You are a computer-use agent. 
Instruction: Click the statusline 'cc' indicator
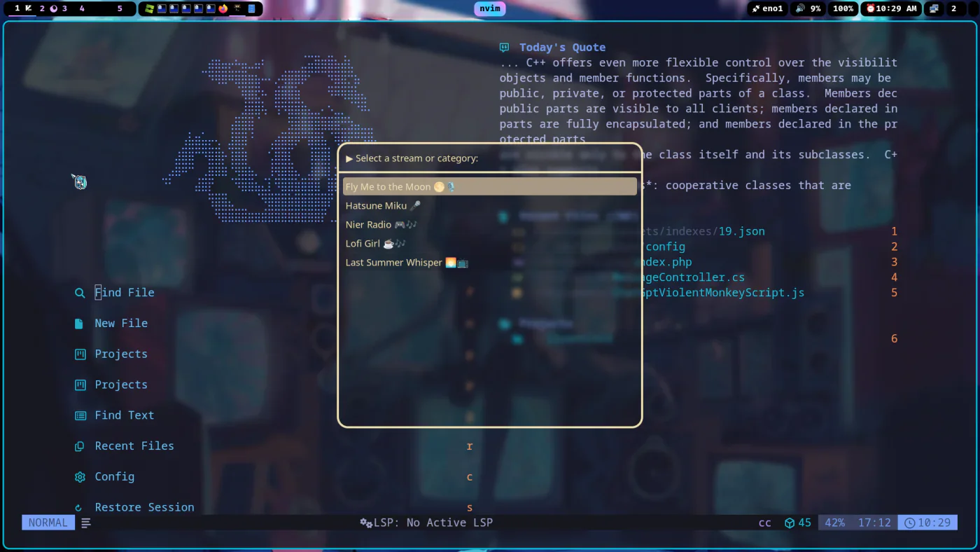[x=765, y=523]
